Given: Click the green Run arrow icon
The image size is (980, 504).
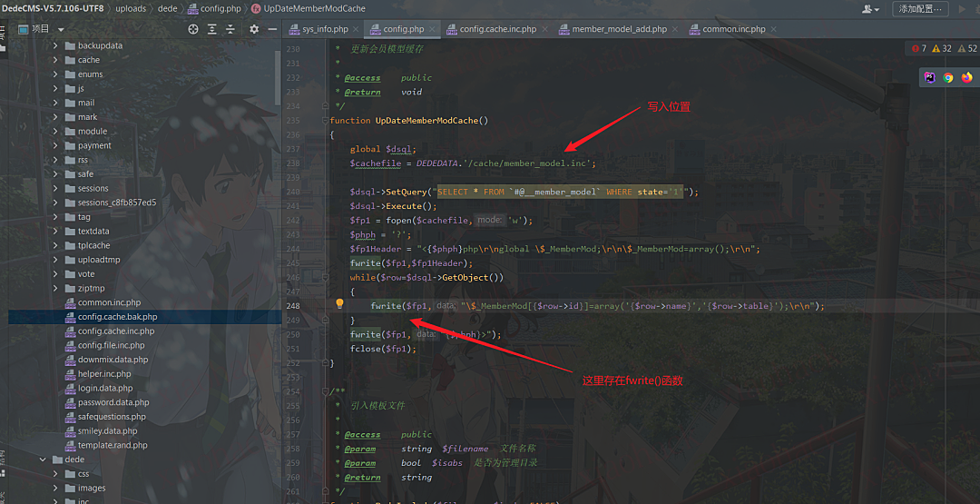Looking at the screenshot, I should [962, 9].
